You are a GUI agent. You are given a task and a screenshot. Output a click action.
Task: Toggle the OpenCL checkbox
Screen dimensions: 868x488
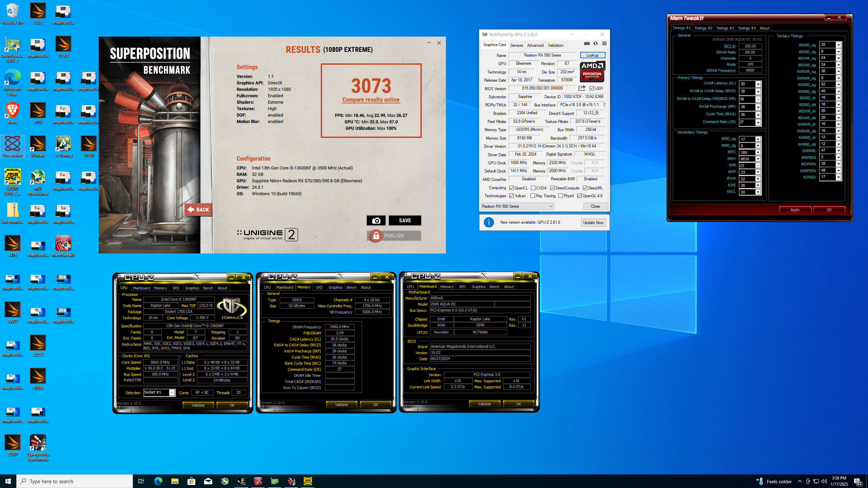[x=511, y=188]
